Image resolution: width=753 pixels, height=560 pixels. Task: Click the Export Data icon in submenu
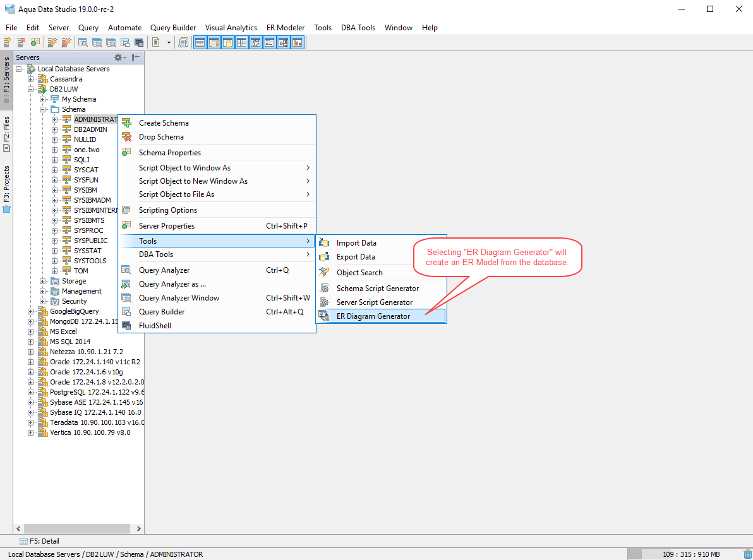[324, 257]
